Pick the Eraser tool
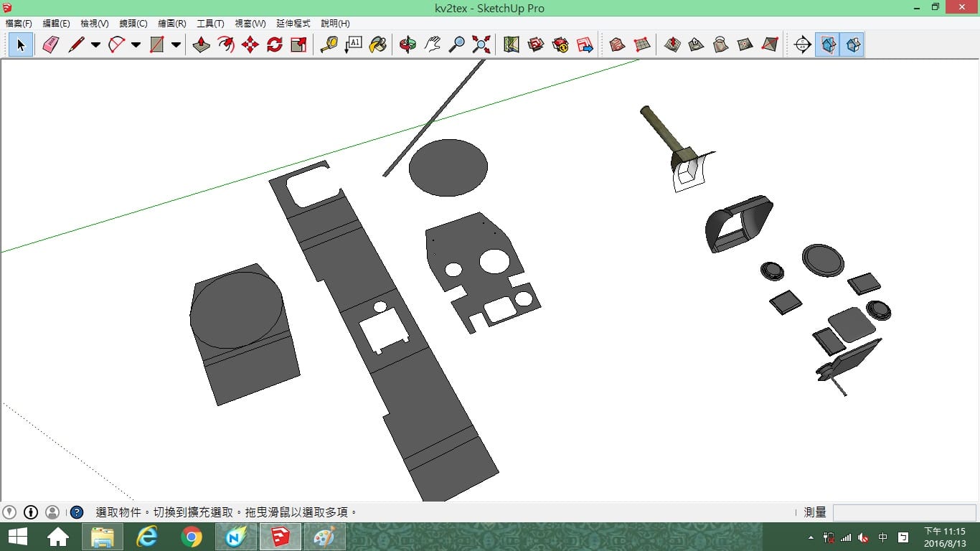 point(50,45)
